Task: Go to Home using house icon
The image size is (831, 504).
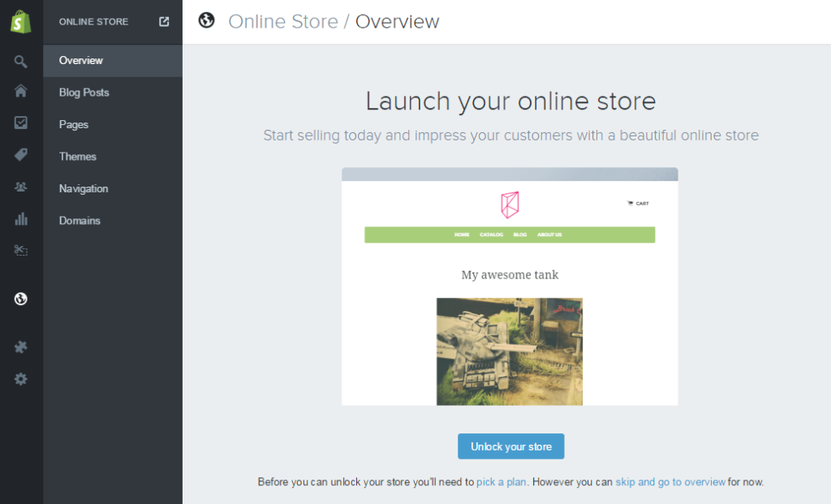Action: [x=21, y=91]
